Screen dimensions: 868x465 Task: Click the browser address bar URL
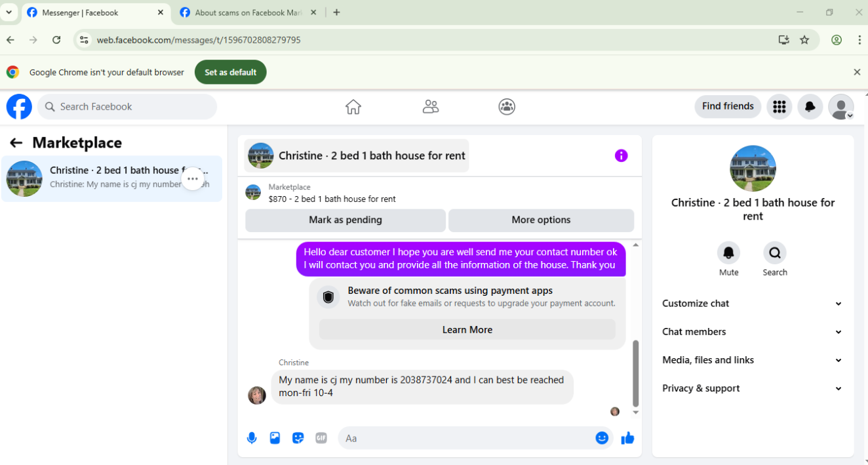pos(199,40)
